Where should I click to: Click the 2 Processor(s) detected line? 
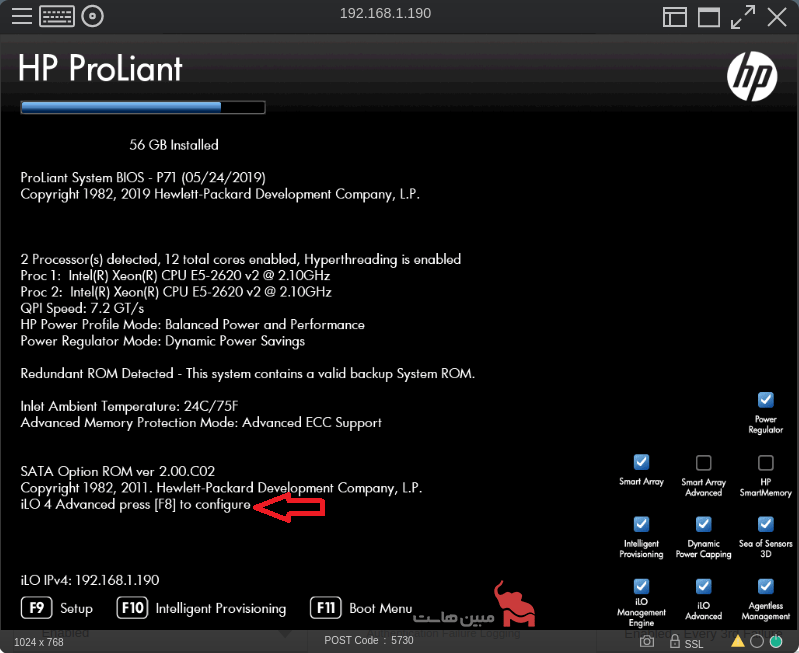tap(241, 259)
